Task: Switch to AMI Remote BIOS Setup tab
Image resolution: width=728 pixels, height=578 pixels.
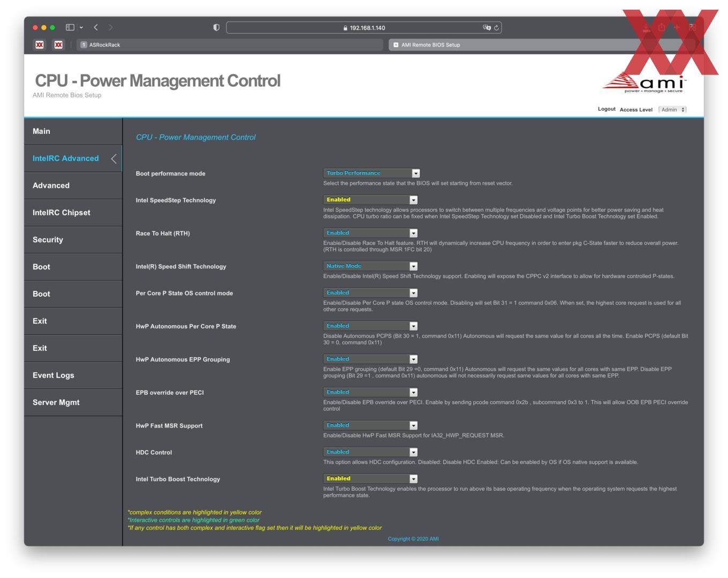Action: (x=542, y=45)
